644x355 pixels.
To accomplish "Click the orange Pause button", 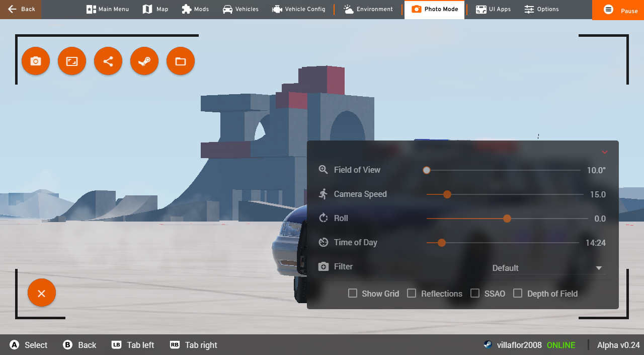I will point(618,10).
